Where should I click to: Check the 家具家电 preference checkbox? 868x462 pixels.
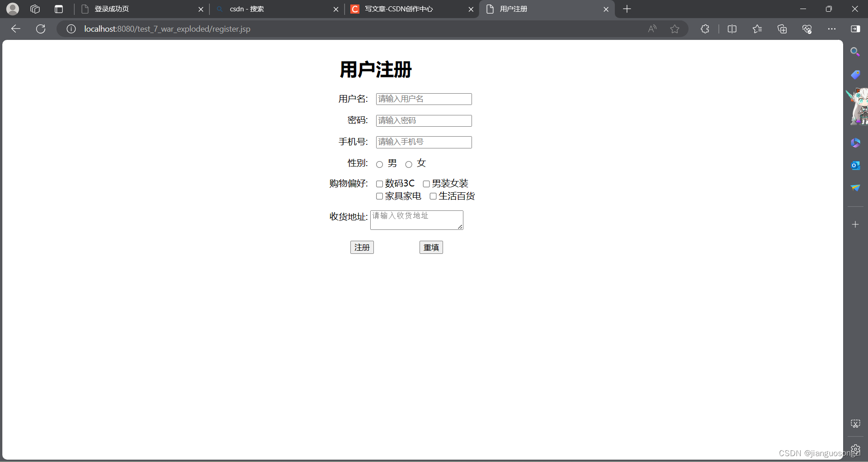380,196
